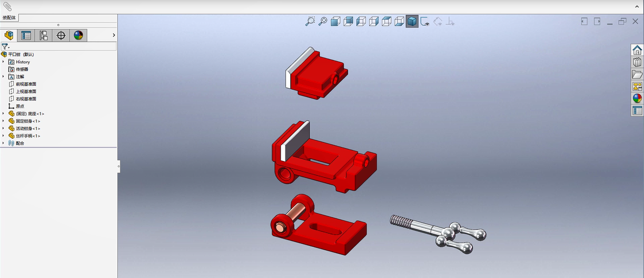
Task: Open the PropertyManager tab
Action: (26, 35)
